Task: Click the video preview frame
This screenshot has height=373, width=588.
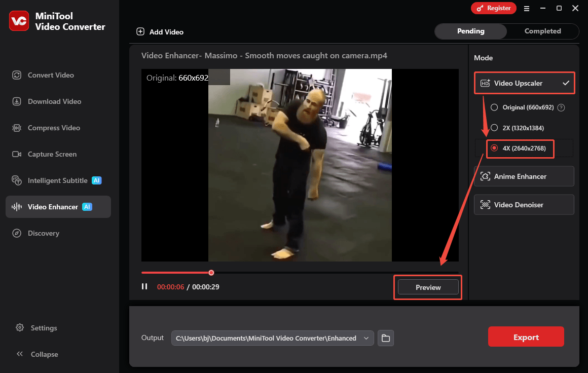Action: pos(300,165)
